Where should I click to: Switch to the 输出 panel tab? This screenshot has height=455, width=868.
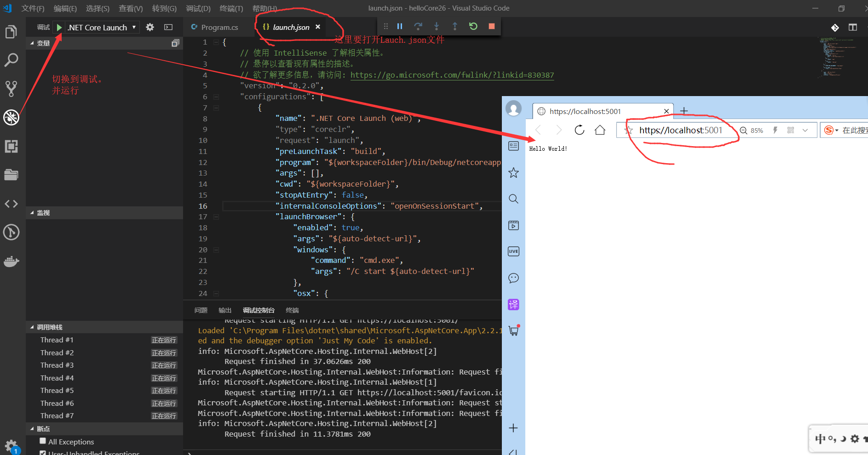pos(225,310)
